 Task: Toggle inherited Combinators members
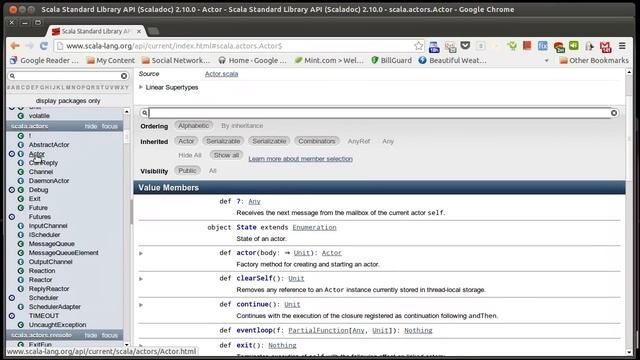pos(317,141)
